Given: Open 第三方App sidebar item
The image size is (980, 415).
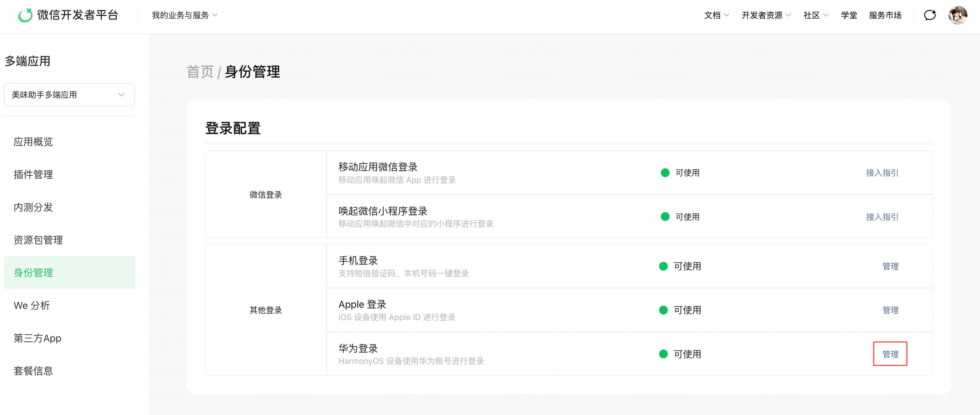Looking at the screenshot, I should point(37,338).
